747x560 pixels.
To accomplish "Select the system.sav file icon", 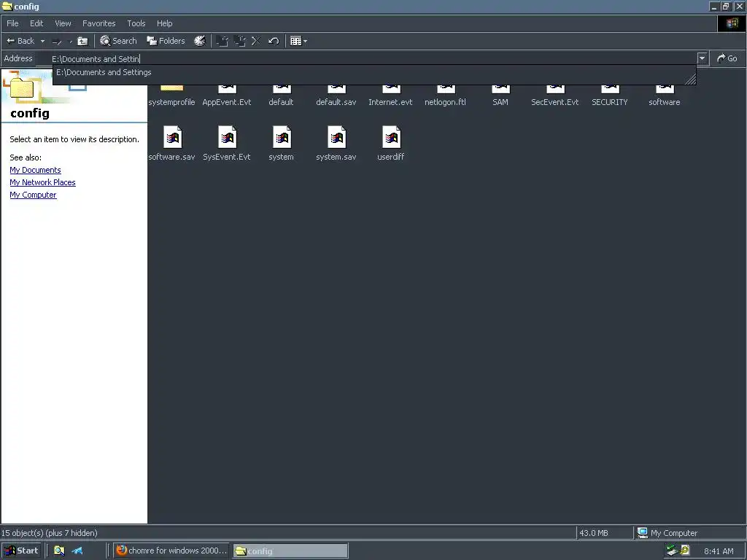I will coord(336,138).
